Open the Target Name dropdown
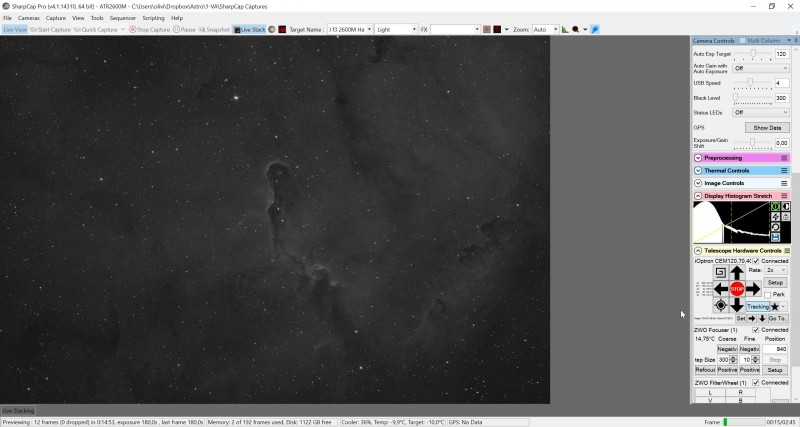800x427 pixels. tap(369, 30)
